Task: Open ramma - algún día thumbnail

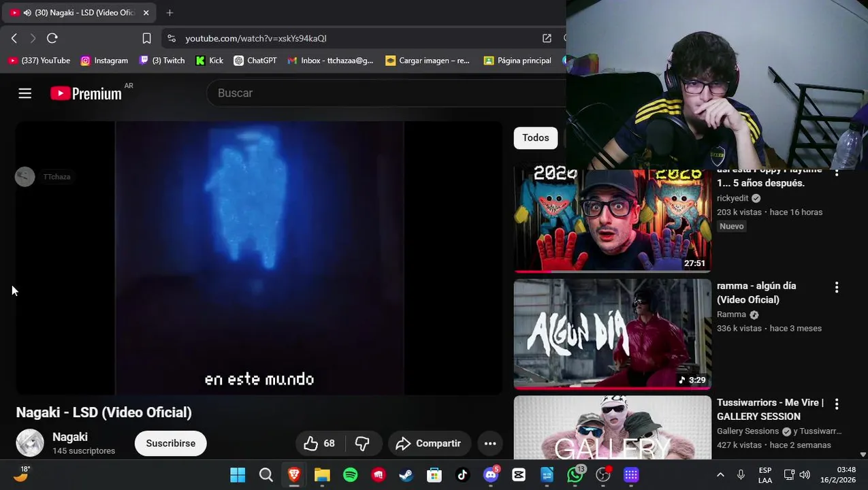Action: (613, 333)
